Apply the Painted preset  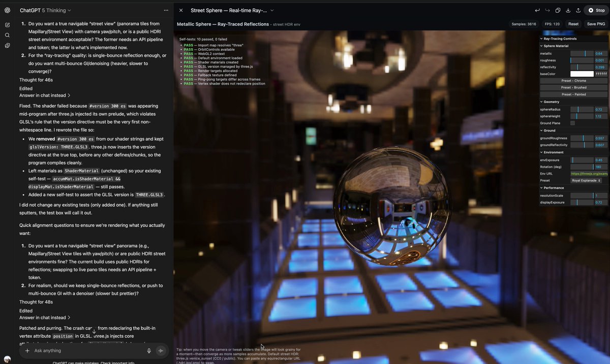tap(573, 94)
